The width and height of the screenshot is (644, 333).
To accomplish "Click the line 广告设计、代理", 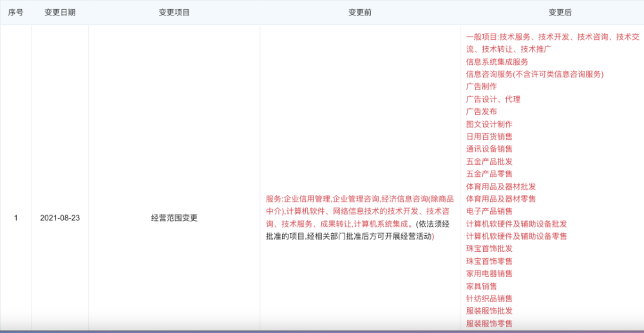I will pos(493,99).
